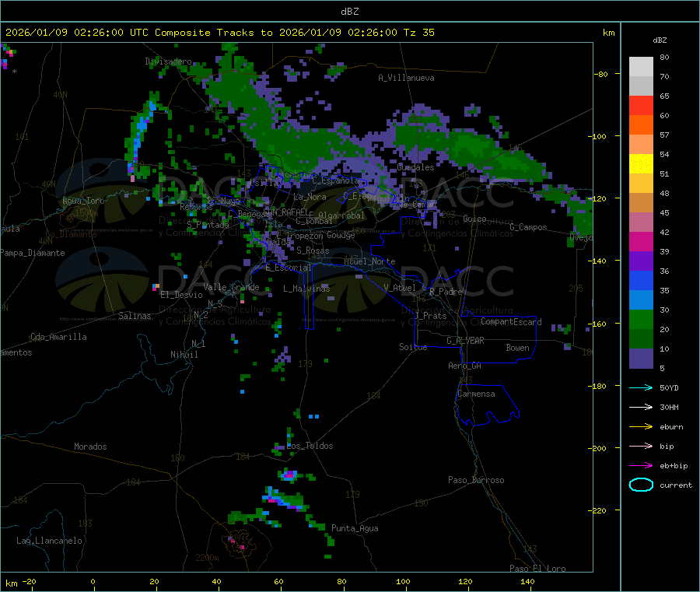Click the 'V_Atuel' map label

tap(400, 288)
